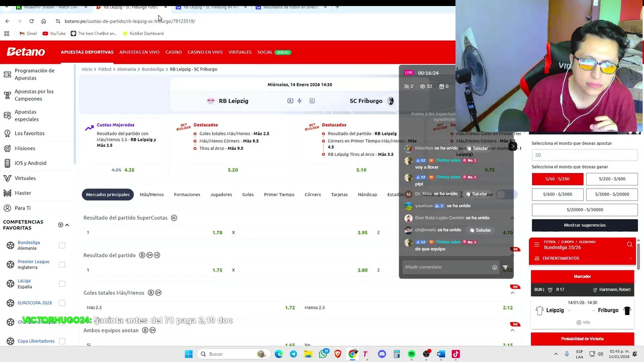This screenshot has width=644, height=362.
Task: Expand the Enfrentamientos dropdown
Action: [630, 258]
